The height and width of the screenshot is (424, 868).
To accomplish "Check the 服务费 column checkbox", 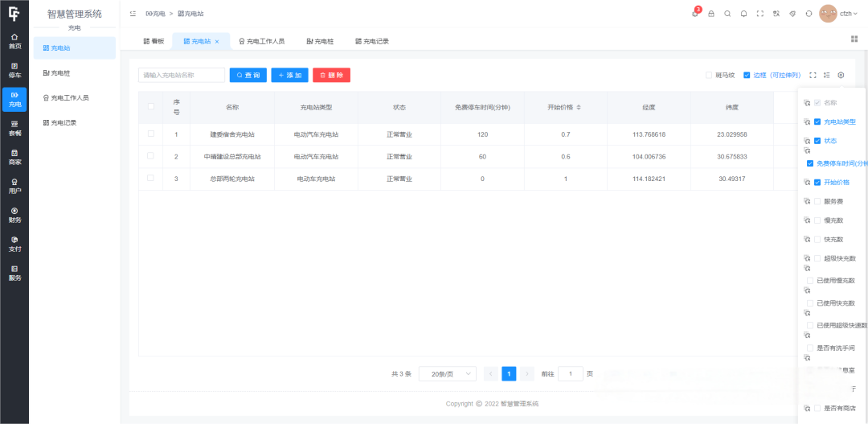I will [x=817, y=202].
